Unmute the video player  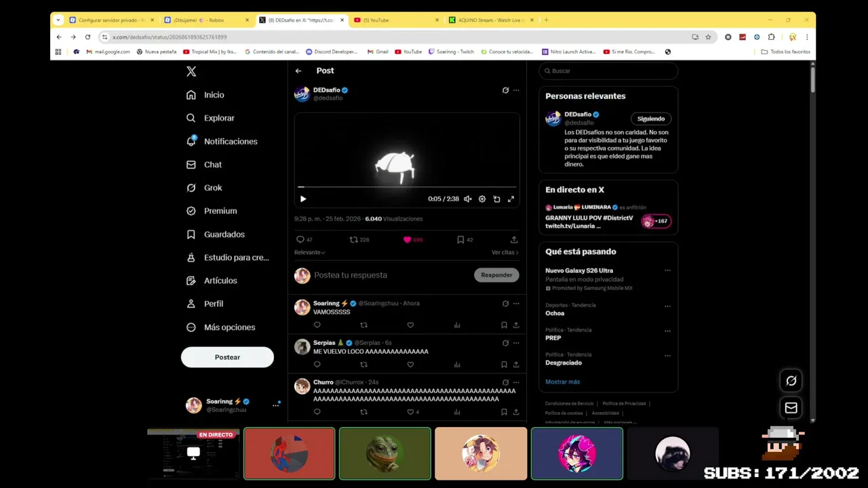(467, 199)
